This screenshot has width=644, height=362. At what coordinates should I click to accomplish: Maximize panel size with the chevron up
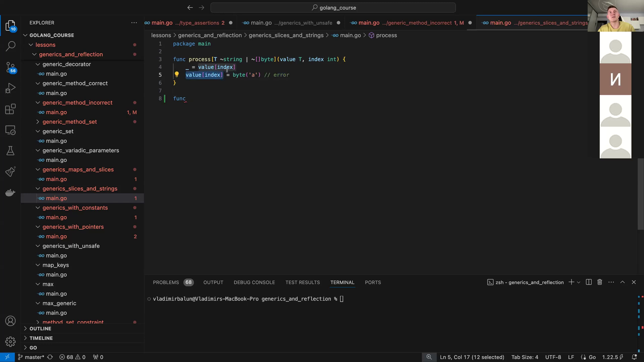point(623,282)
